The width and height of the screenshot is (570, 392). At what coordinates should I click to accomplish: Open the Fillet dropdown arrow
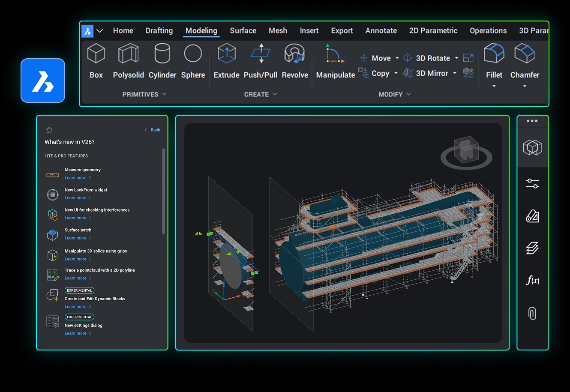pyautogui.click(x=494, y=86)
